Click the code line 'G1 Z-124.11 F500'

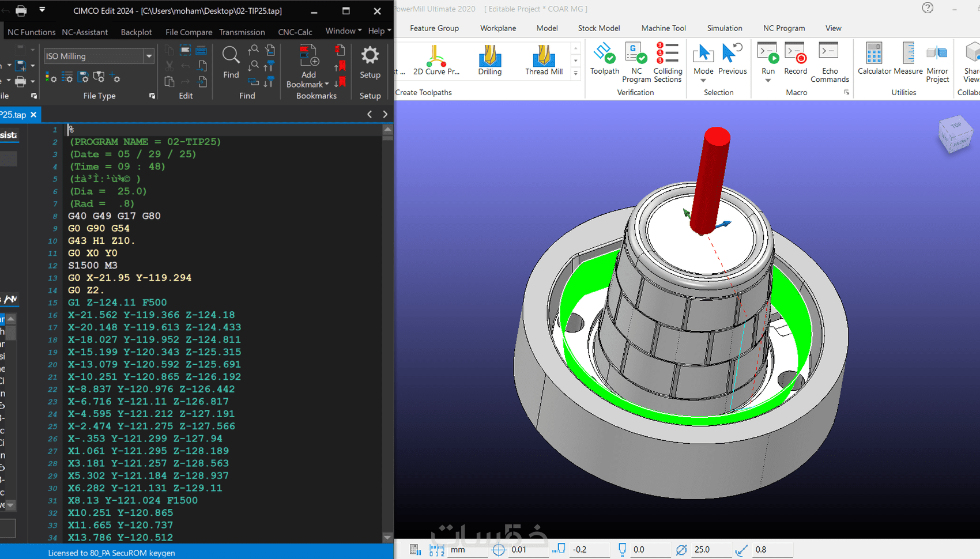(x=118, y=303)
